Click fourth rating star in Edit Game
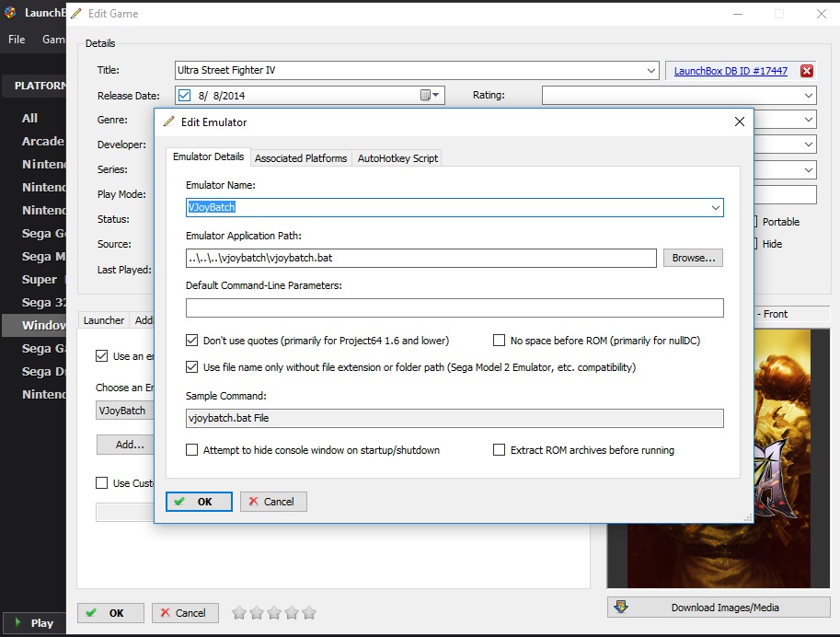Image resolution: width=840 pixels, height=637 pixels. pos(292,612)
